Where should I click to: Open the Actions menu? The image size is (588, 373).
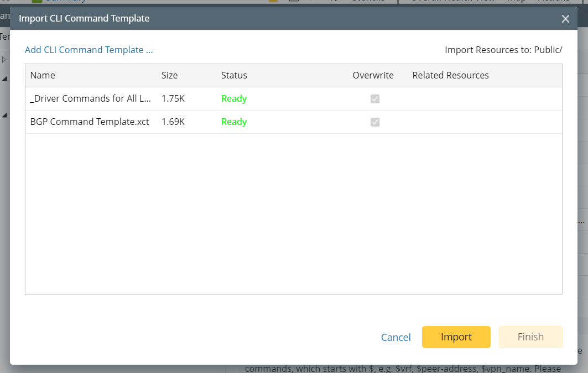tap(553, 1)
